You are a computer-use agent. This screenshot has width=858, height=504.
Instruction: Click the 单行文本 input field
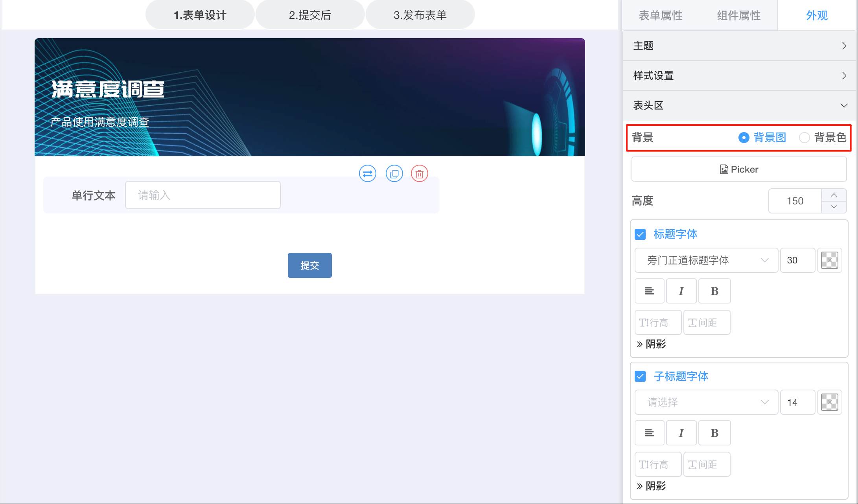pyautogui.click(x=203, y=195)
